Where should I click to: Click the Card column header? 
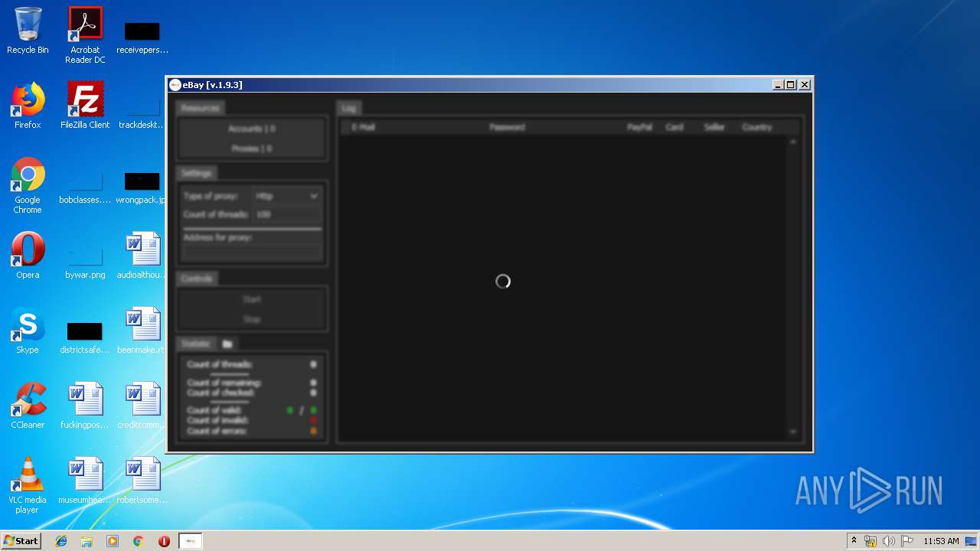[x=674, y=127]
